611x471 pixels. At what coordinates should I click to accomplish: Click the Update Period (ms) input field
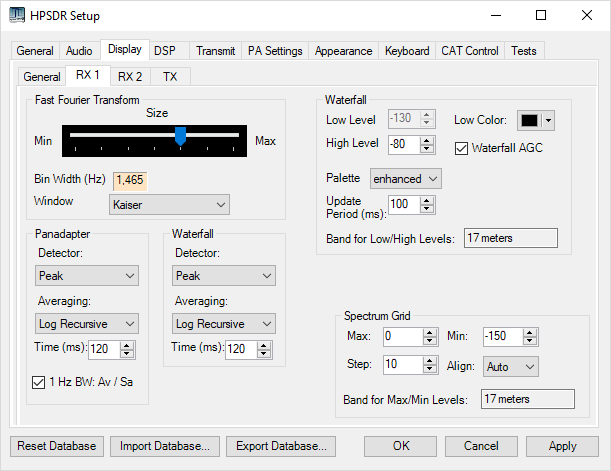pyautogui.click(x=404, y=205)
